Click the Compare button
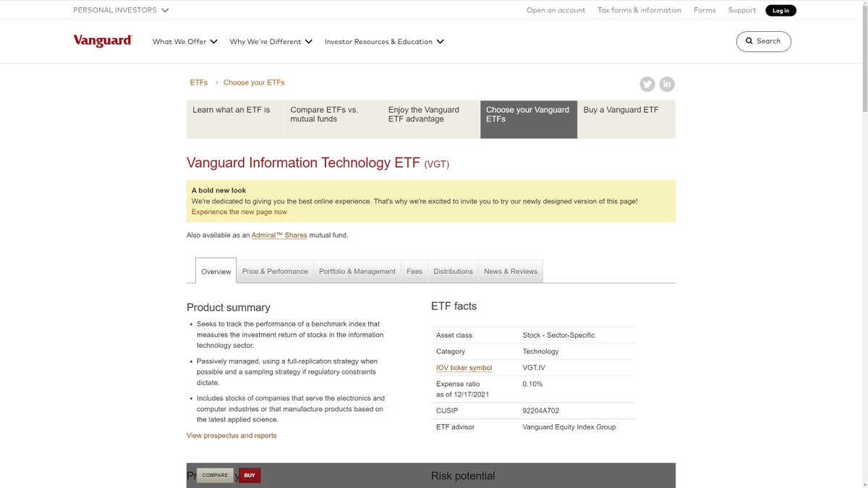 click(215, 475)
